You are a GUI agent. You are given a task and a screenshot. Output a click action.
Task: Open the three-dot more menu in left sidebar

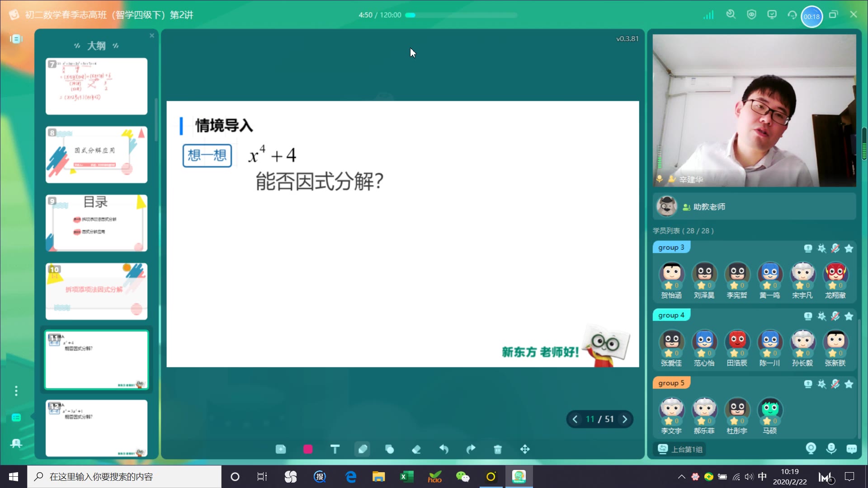(x=16, y=391)
